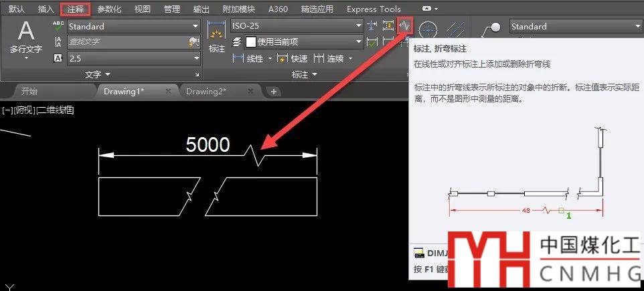Screen dimensions: 644x291
Task: Expand the 文字 panel title
Action: (97, 75)
